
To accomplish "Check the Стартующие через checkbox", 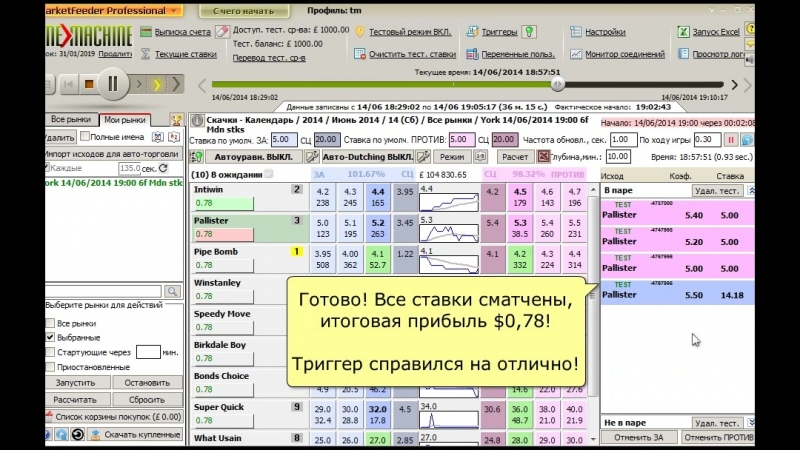I will click(50, 352).
